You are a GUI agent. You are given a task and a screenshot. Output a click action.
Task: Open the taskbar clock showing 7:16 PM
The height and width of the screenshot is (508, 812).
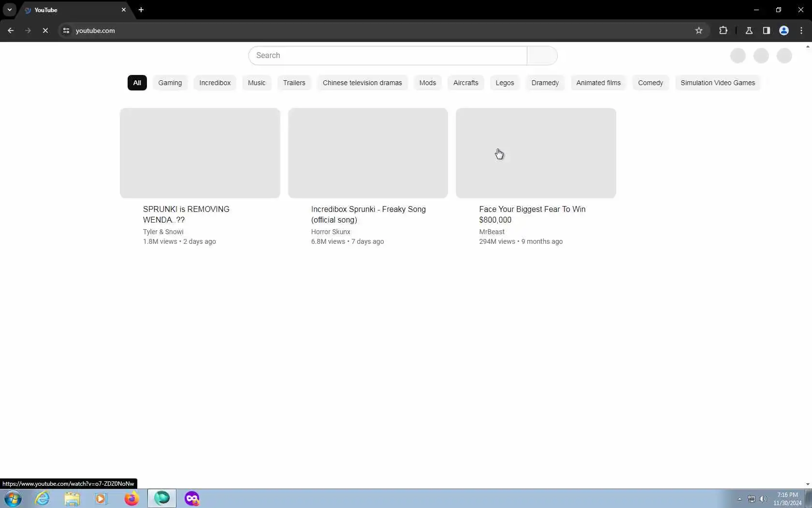click(x=787, y=499)
